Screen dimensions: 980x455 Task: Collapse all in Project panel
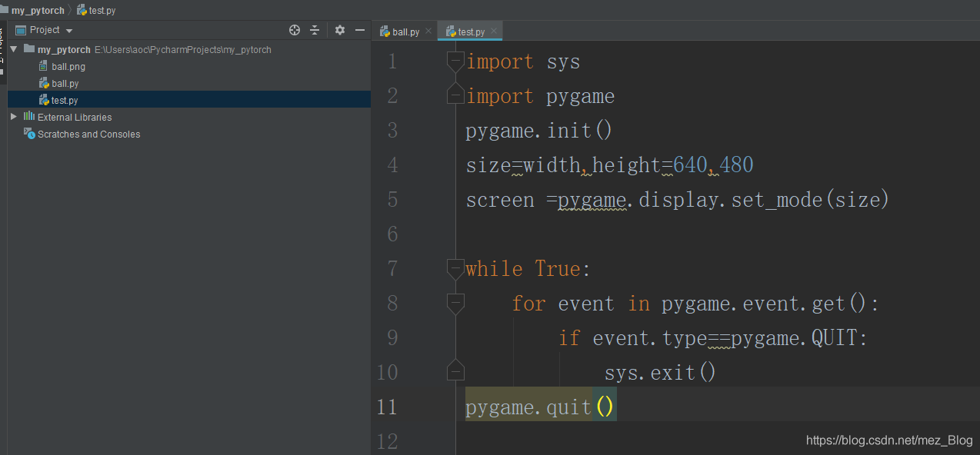click(315, 30)
